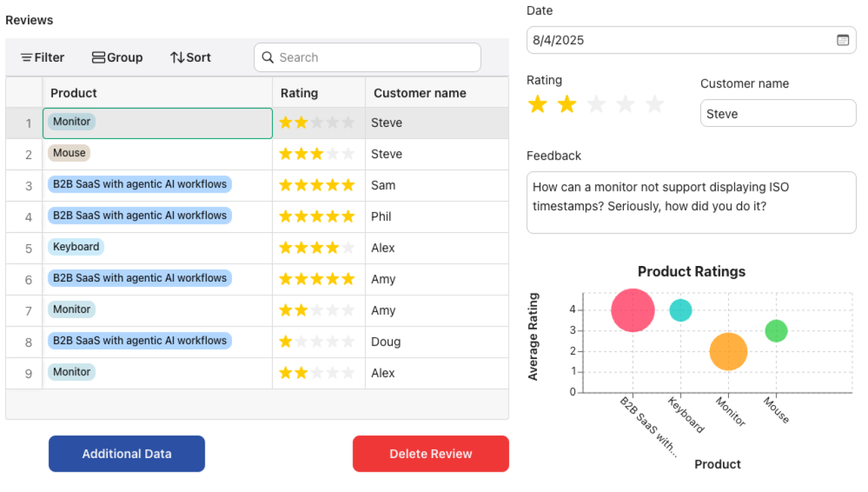Open the Sort options

(191, 58)
